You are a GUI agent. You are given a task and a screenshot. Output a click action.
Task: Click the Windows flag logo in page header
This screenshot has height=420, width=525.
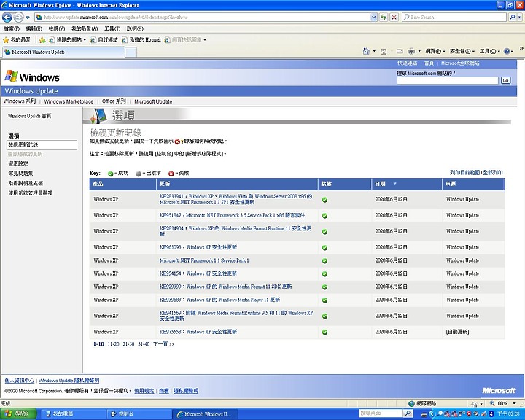11,77
